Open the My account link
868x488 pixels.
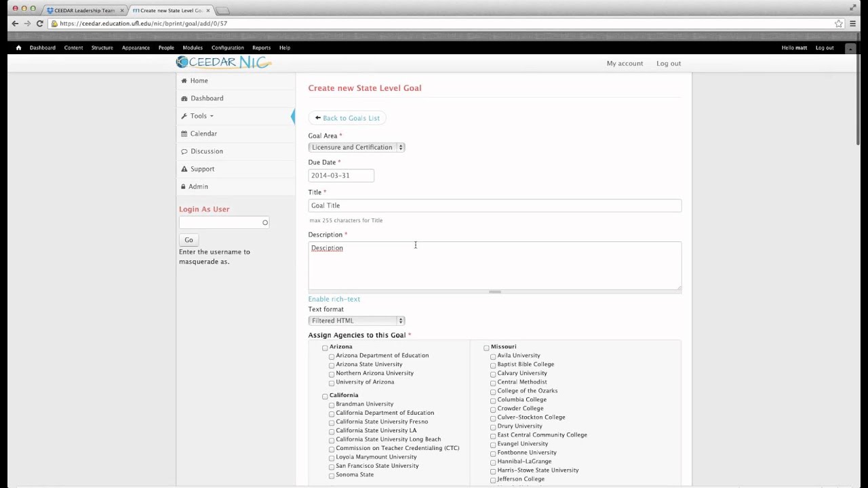pyautogui.click(x=625, y=64)
